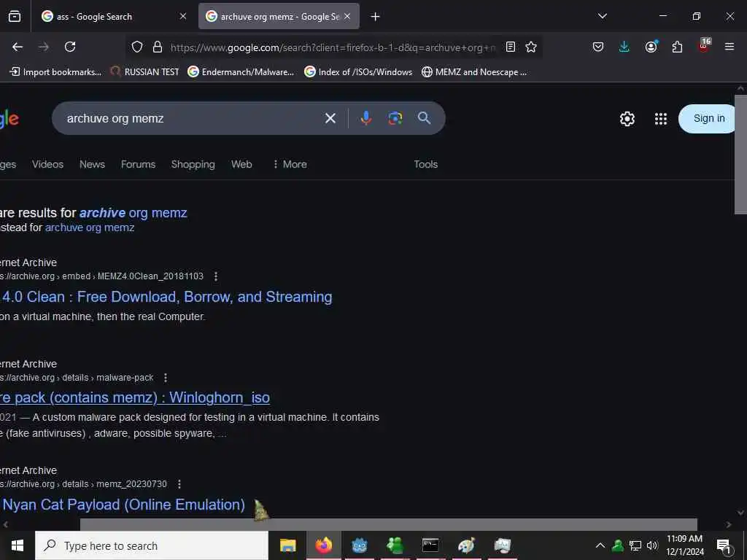Switch to 'ass - Google Search' tab

(114, 17)
